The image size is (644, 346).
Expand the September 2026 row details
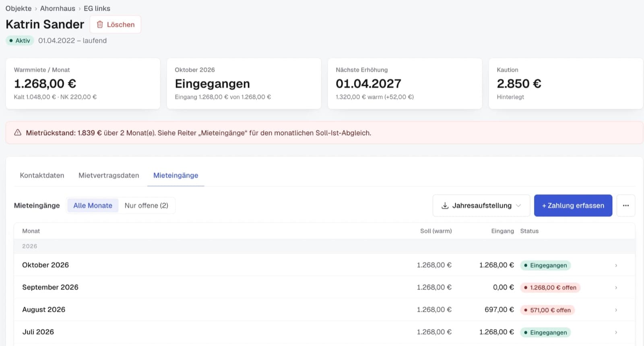[x=616, y=288]
